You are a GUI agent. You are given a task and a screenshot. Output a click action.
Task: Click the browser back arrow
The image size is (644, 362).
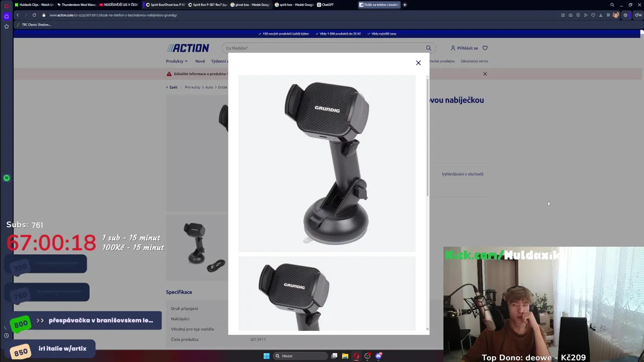(18, 15)
